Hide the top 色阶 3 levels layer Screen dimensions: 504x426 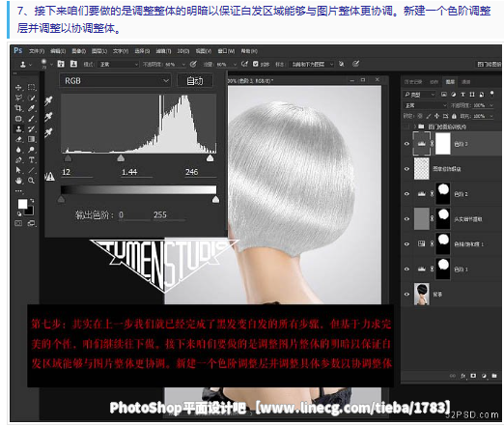click(406, 144)
